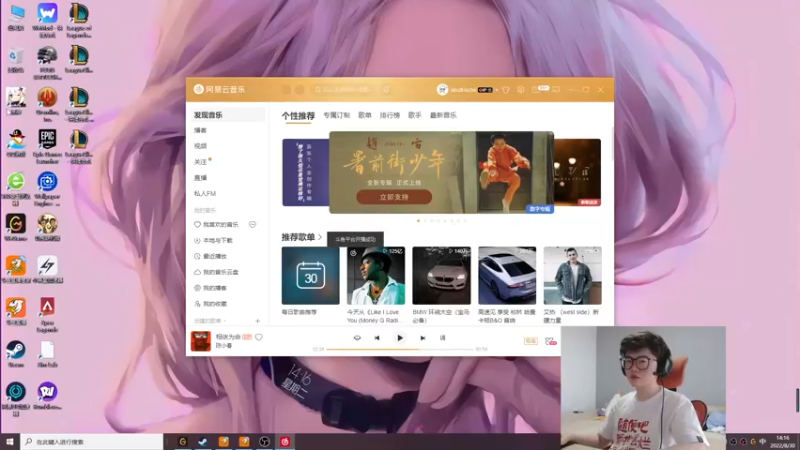Screen dimensions: 800x450
Task: Open the skin (shirt) icon in title bar
Action: [x=506, y=90]
